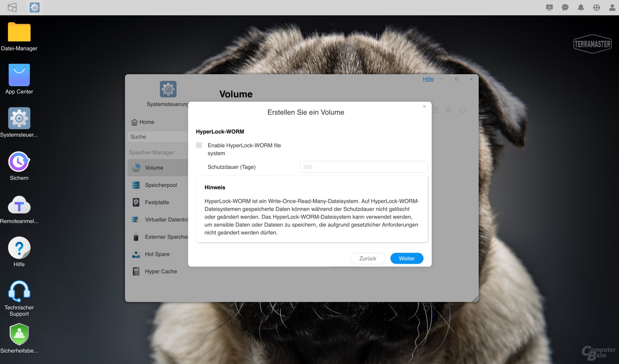Open the user account icon
Image resolution: width=619 pixels, height=364 pixels.
point(612,7)
